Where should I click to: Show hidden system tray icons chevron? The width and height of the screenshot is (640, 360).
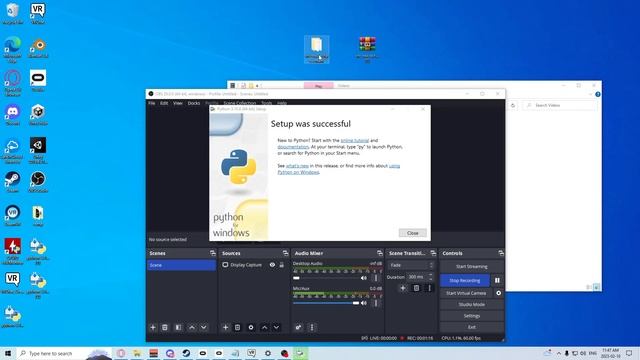[x=558, y=353]
